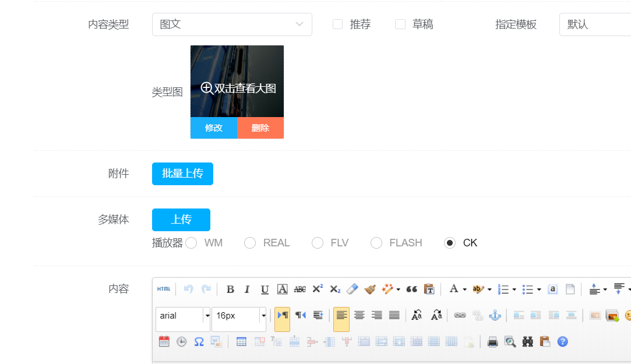Expand the font color arrow menu
Screen dimensions: 631x364
(x=464, y=289)
